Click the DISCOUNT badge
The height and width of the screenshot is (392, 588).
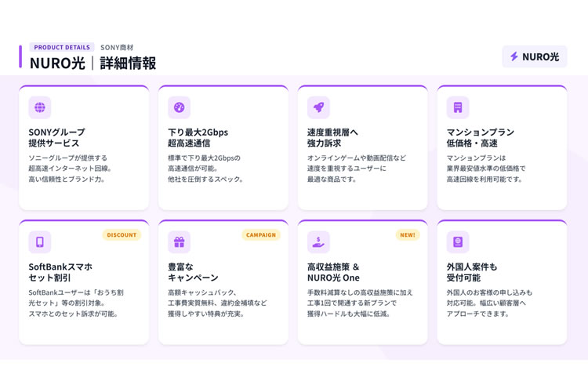click(x=122, y=235)
